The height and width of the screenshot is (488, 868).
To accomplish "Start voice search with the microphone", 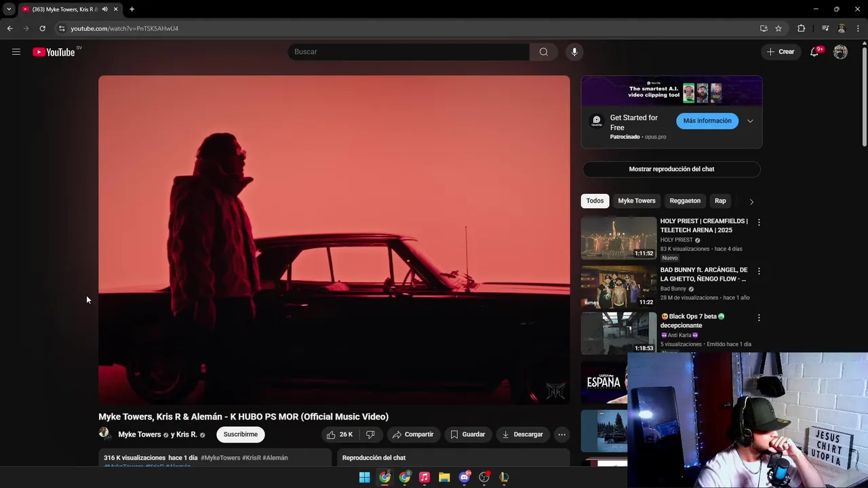I will tap(574, 52).
